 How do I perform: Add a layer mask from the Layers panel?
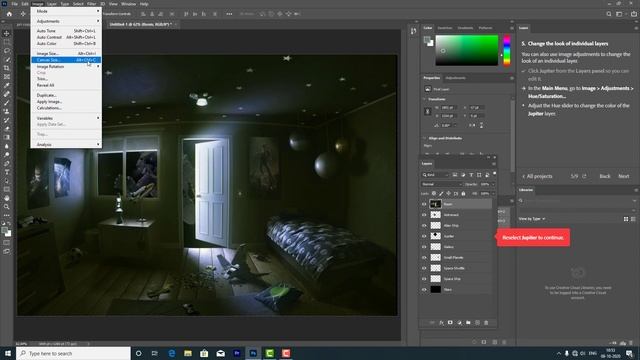[x=450, y=322]
